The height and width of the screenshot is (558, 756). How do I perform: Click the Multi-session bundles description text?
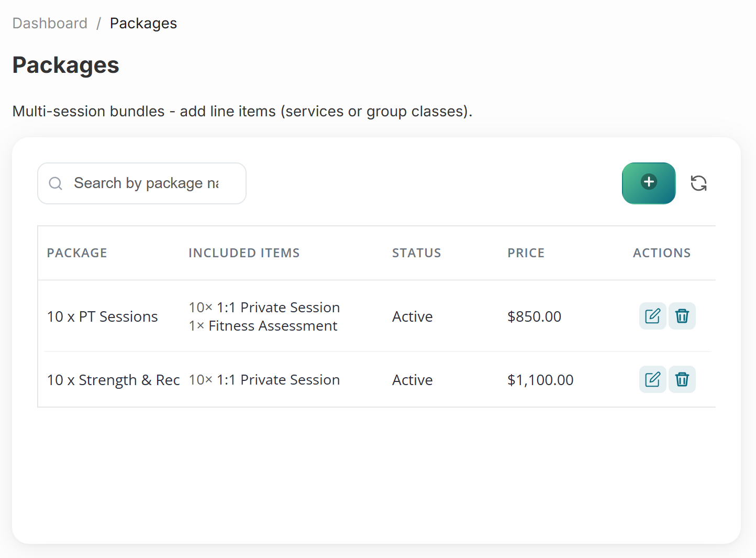(242, 111)
